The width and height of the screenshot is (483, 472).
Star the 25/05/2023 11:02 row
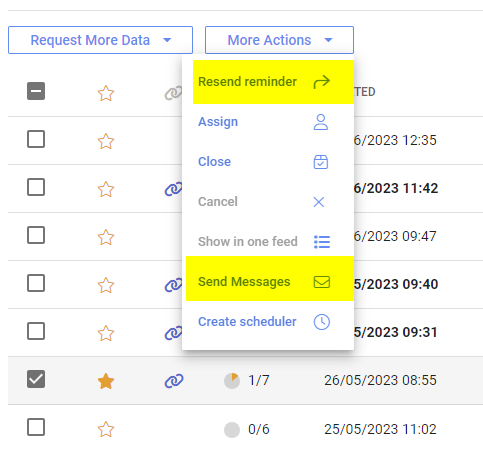(106, 429)
